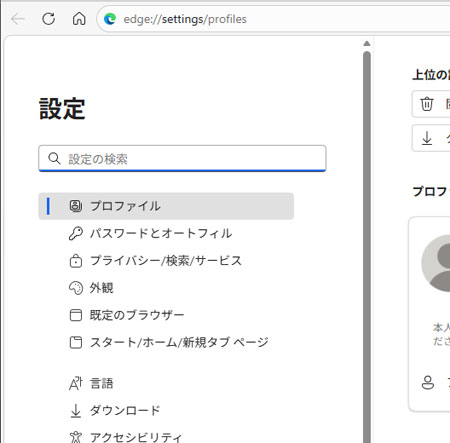Click the download arrow icon beside ダウンロード
This screenshot has height=443, width=450.
[x=76, y=411]
